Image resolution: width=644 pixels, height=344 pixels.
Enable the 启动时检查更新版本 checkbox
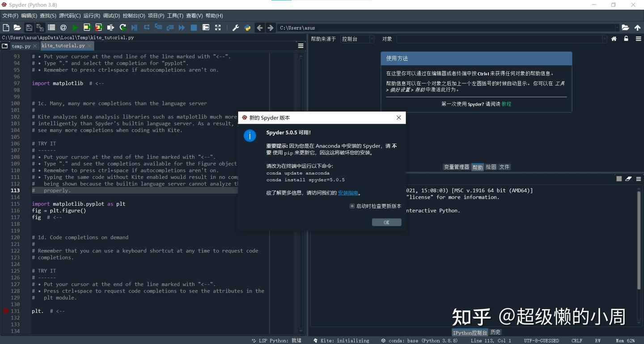[x=352, y=206]
